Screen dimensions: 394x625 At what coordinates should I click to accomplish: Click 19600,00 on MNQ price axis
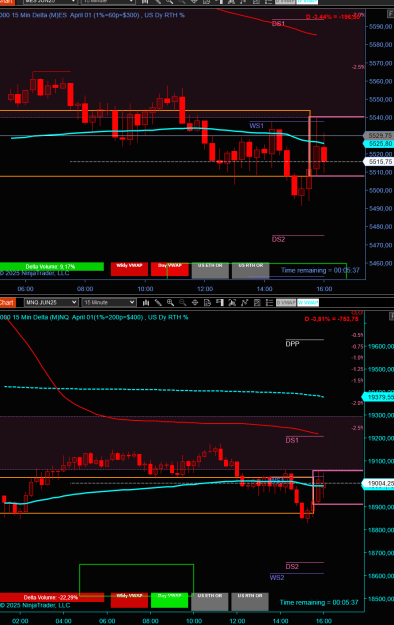pos(381,346)
